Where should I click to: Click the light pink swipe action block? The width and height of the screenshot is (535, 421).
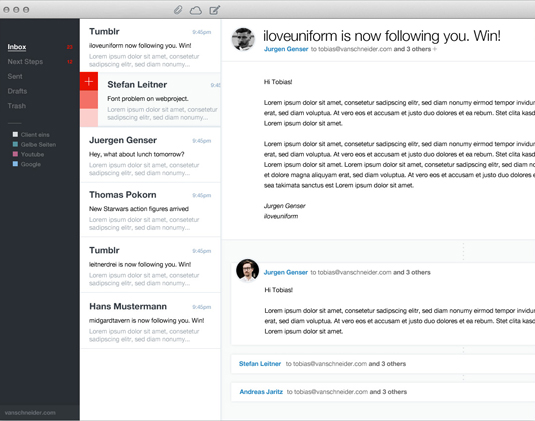point(89,118)
